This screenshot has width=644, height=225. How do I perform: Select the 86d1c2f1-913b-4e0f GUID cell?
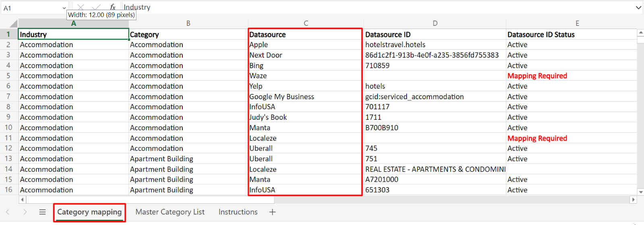(435, 55)
